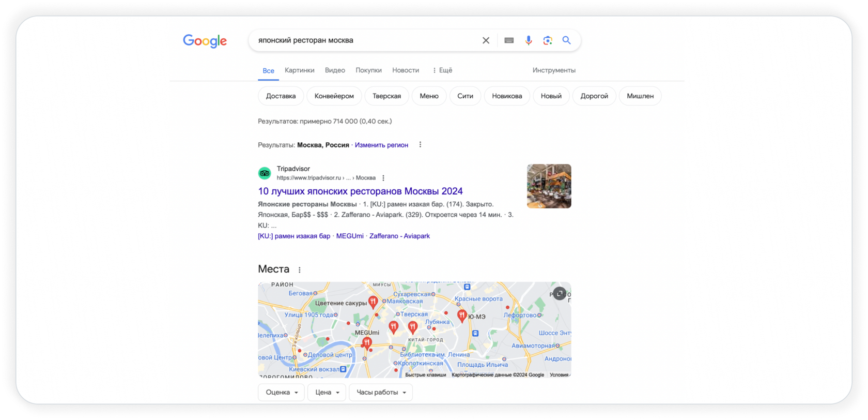
Task: Open the Цена filter dropdown
Action: [x=327, y=393]
